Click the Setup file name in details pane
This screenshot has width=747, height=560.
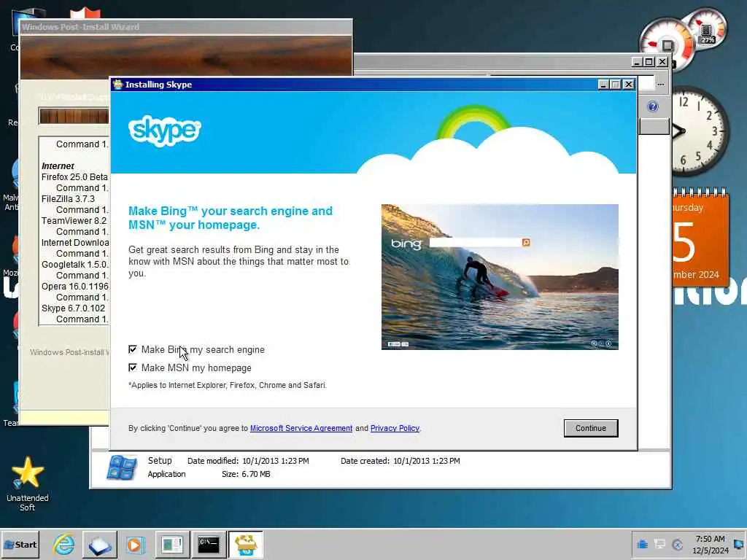pos(160,461)
